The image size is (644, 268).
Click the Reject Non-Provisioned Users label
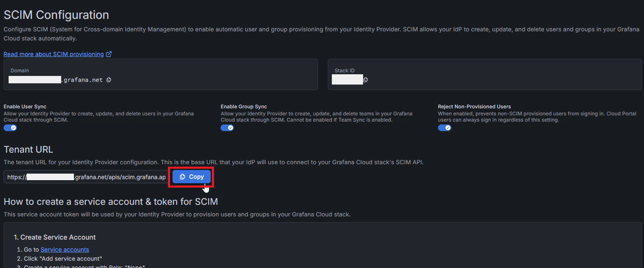point(474,107)
